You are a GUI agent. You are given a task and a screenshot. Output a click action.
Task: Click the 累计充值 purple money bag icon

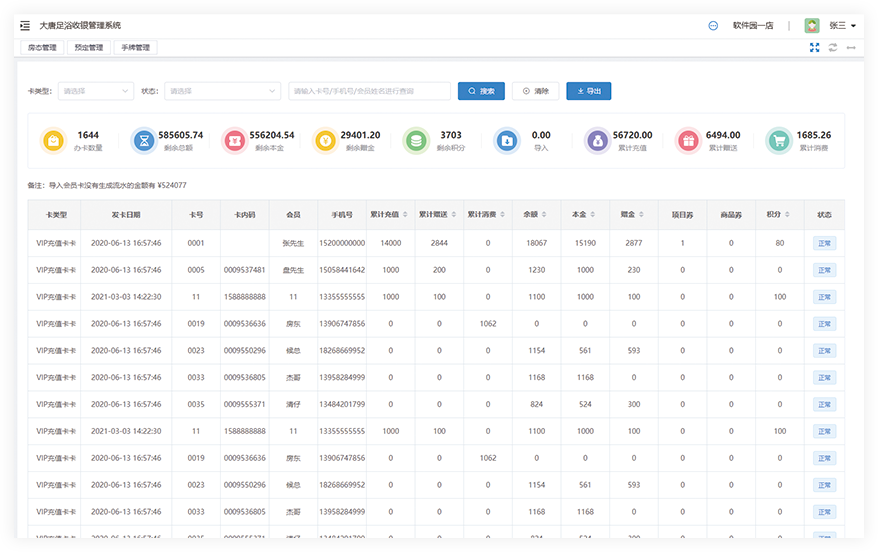[x=597, y=141]
